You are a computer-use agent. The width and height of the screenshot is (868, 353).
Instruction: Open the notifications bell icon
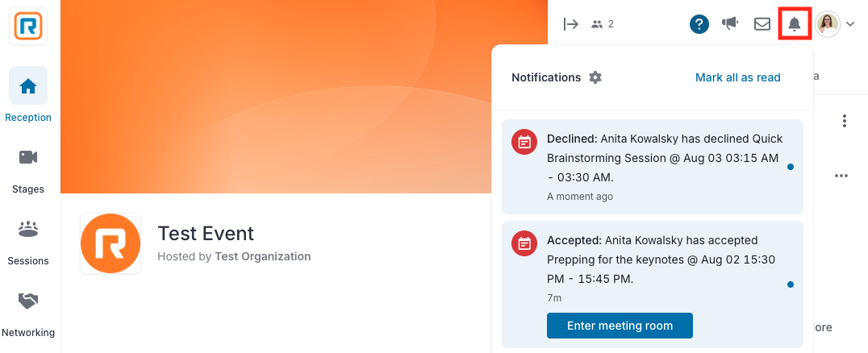795,24
